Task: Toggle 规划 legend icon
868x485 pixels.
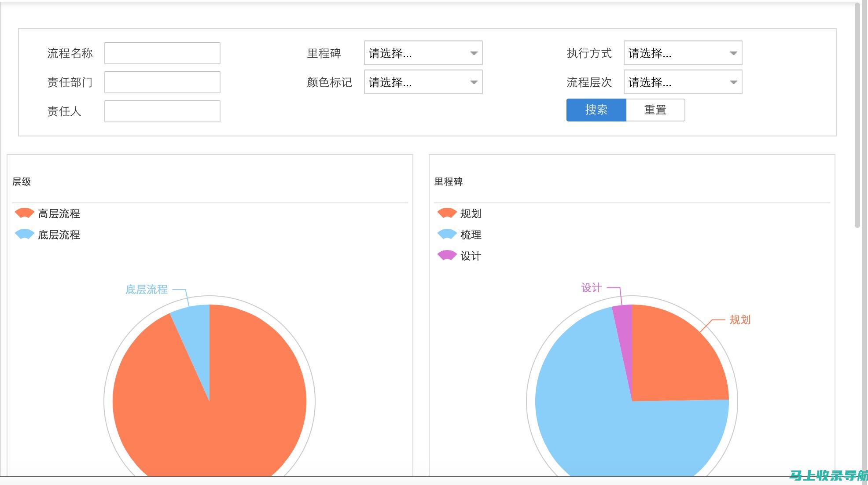Action: (447, 213)
